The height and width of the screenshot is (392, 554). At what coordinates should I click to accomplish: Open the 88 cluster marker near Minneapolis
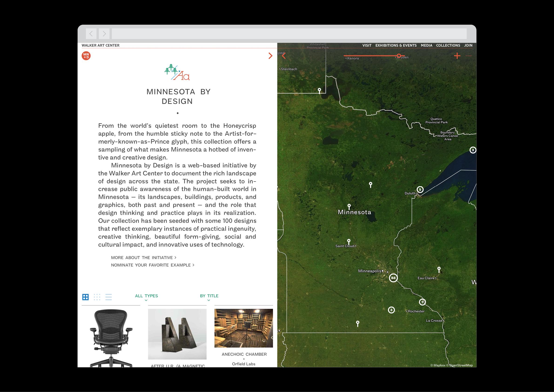[x=393, y=278]
